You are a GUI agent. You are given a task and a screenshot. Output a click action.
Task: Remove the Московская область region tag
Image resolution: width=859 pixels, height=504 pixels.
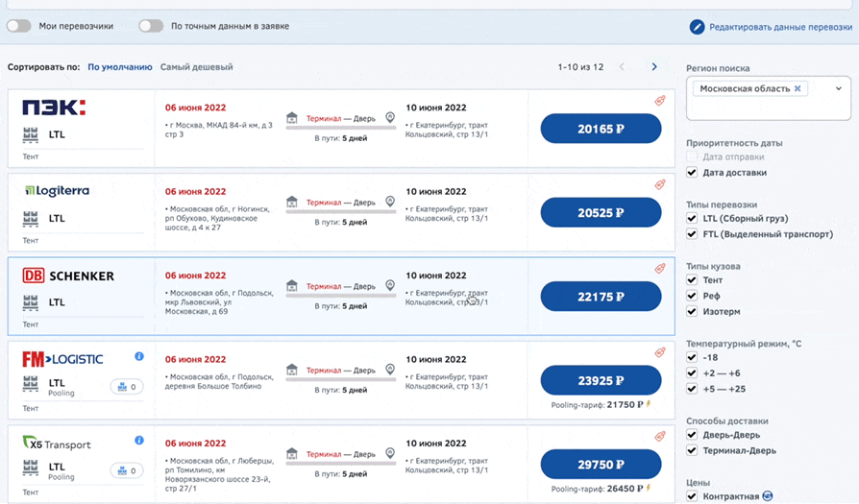[798, 88]
